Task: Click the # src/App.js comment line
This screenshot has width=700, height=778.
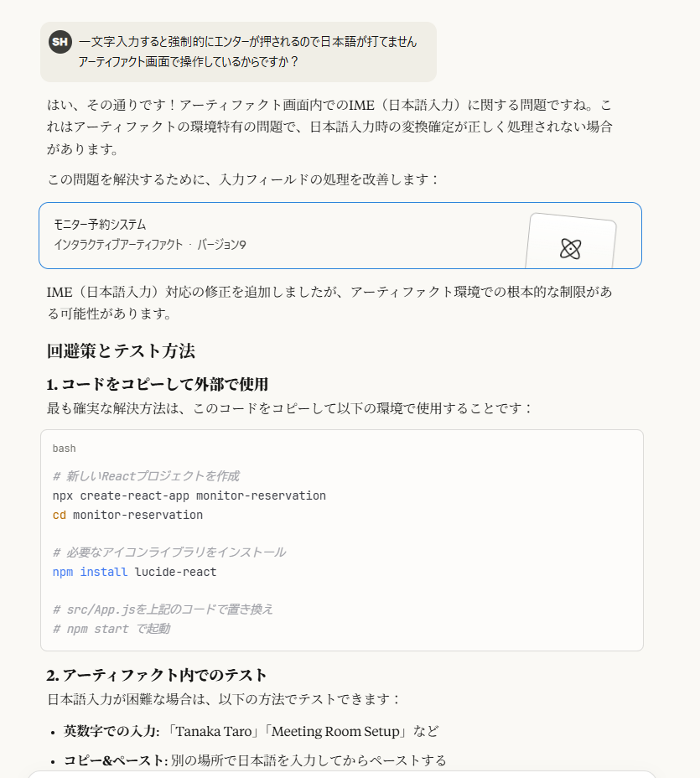Action: coord(163,609)
